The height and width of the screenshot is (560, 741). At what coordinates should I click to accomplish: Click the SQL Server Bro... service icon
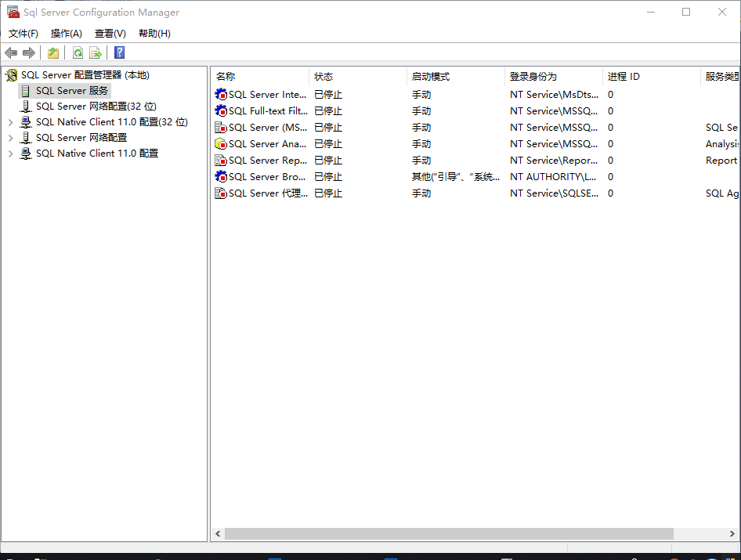[x=221, y=177]
